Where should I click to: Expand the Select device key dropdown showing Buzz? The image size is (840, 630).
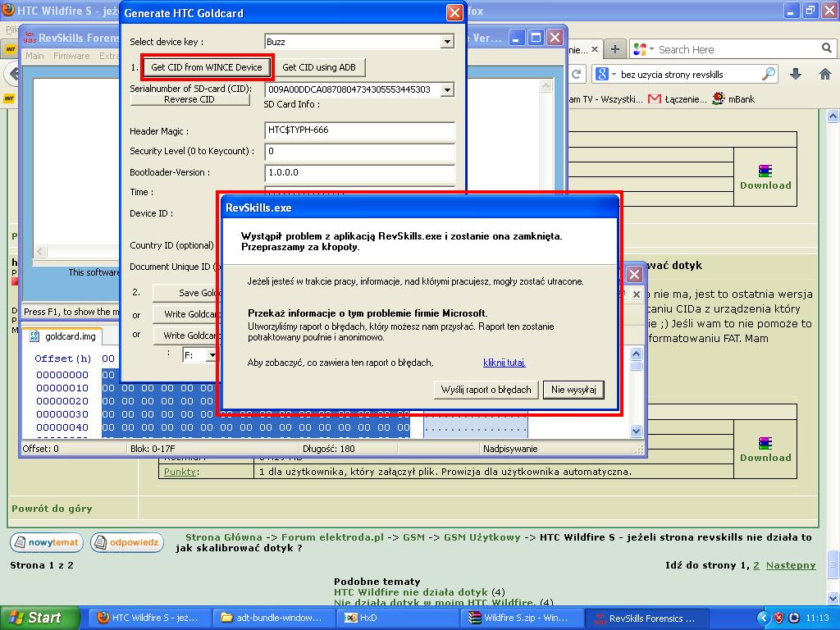[x=447, y=42]
